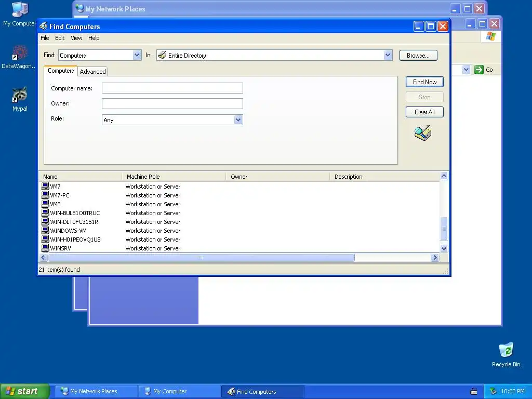Select the WIN-BULB1O0TRUC computer row
The height and width of the screenshot is (399, 532).
click(240, 212)
